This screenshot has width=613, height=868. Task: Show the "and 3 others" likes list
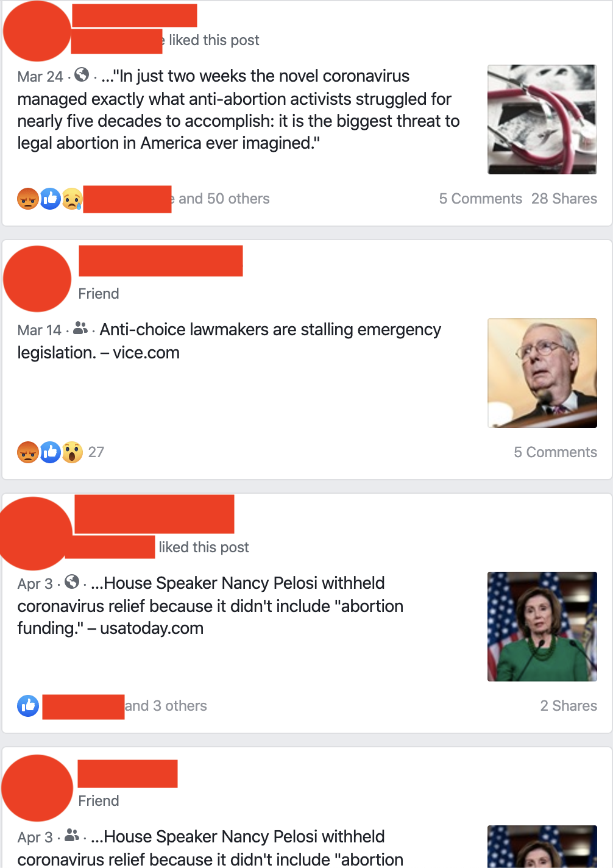pos(166,706)
